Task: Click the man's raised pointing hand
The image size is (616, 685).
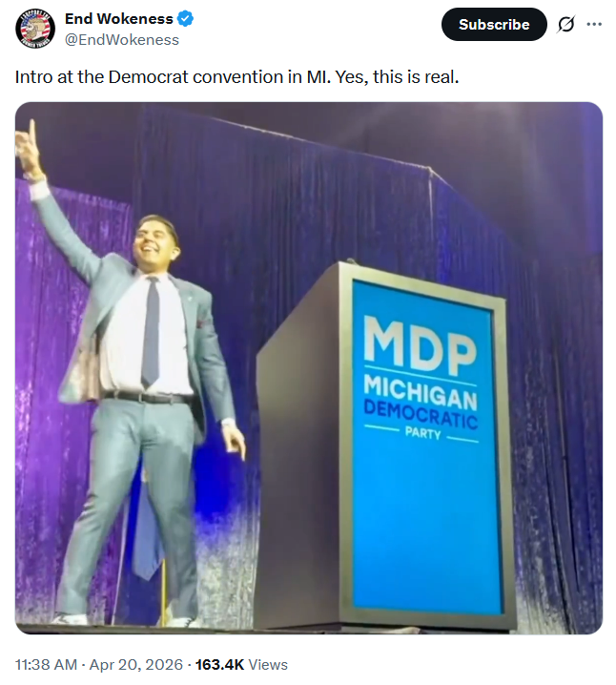Action: [x=27, y=147]
